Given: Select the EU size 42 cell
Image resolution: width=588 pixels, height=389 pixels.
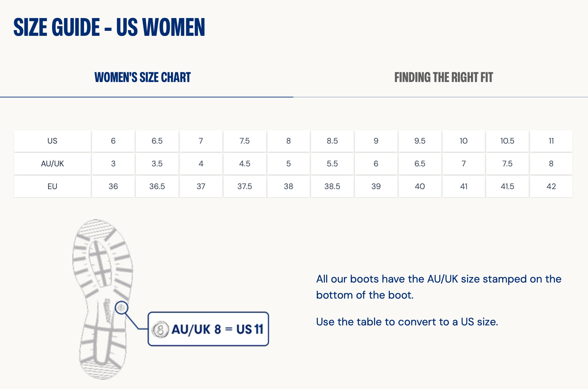Looking at the screenshot, I should 551,186.
